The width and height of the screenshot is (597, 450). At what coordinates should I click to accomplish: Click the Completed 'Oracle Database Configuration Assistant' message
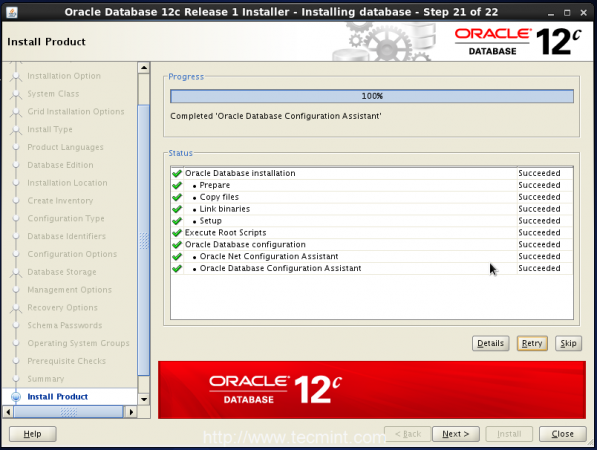pyautogui.click(x=276, y=116)
